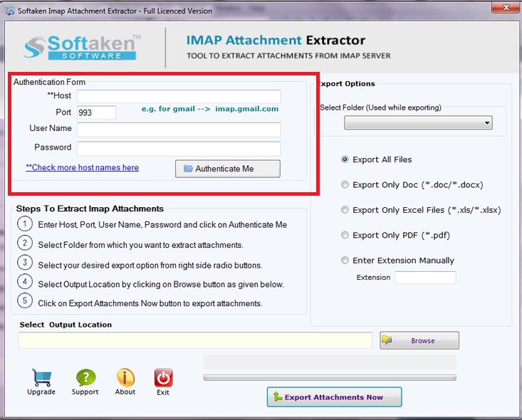Click the Select Output Location label

tap(66, 325)
